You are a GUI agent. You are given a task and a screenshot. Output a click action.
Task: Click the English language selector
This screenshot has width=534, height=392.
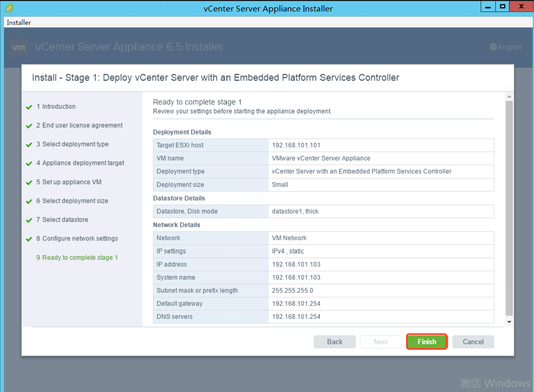tap(505, 47)
